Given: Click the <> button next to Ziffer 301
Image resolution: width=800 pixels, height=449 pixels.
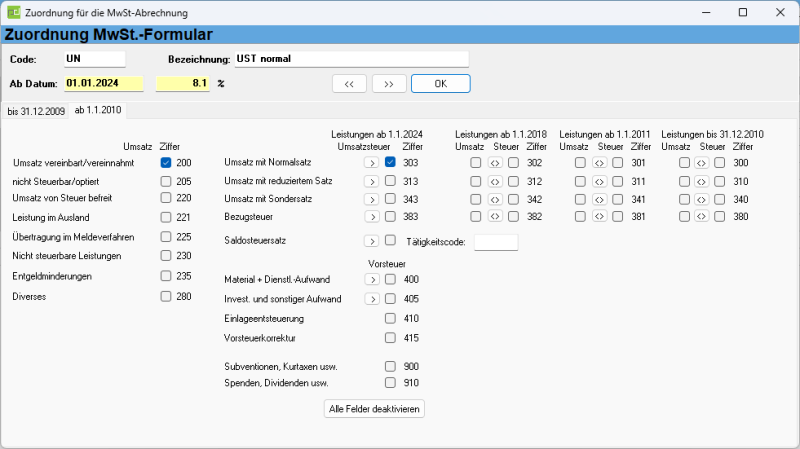Looking at the screenshot, I should pyautogui.click(x=599, y=163).
